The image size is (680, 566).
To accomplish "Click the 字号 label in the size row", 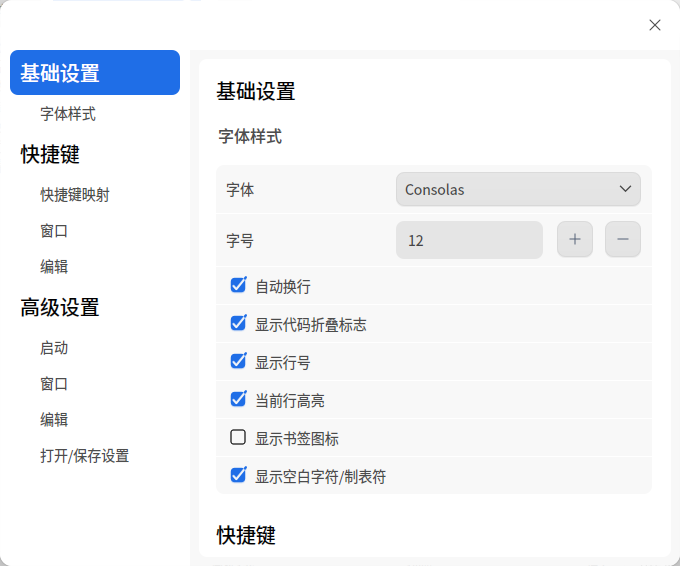I will point(240,240).
